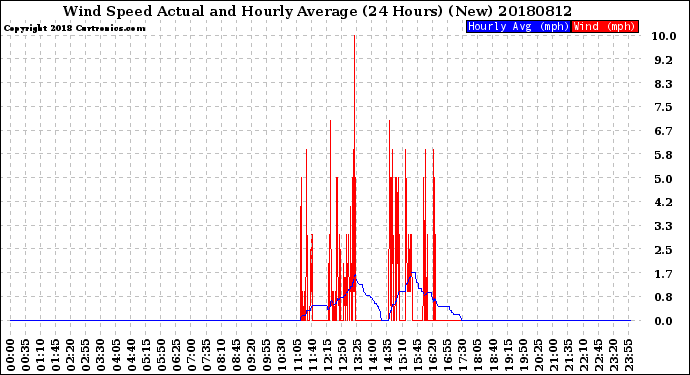
Task: Click the Copyright 2018 Cartronics.com text
Action: [74, 28]
